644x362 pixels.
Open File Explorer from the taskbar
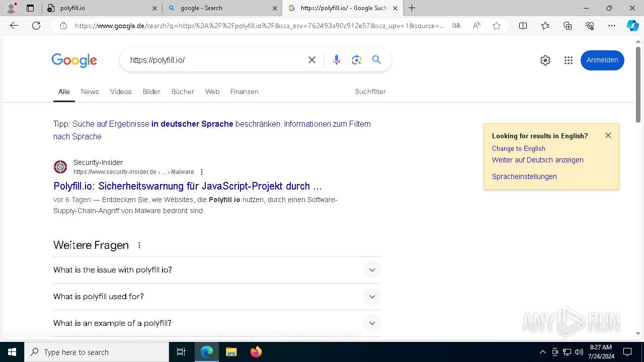pos(231,352)
